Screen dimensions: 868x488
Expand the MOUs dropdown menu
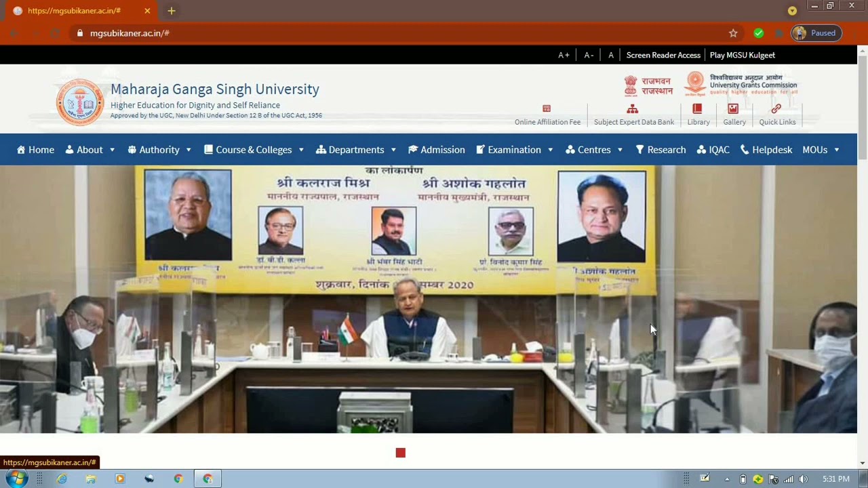point(821,150)
